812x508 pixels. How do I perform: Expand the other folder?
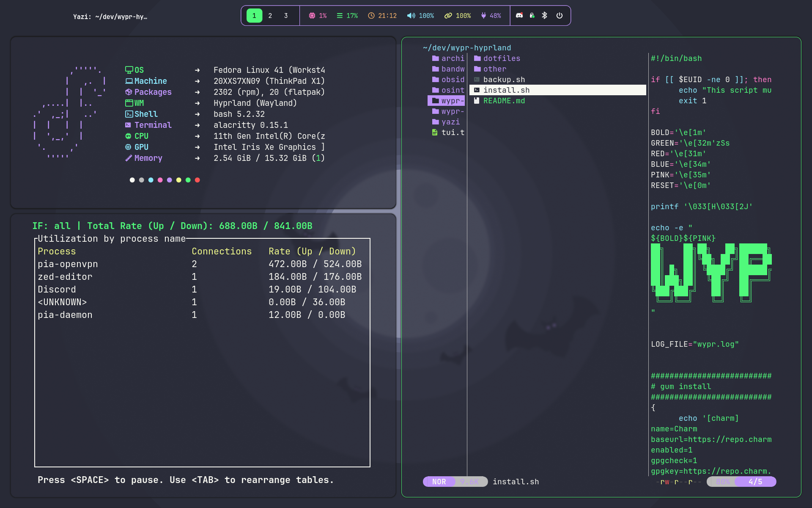[494, 69]
